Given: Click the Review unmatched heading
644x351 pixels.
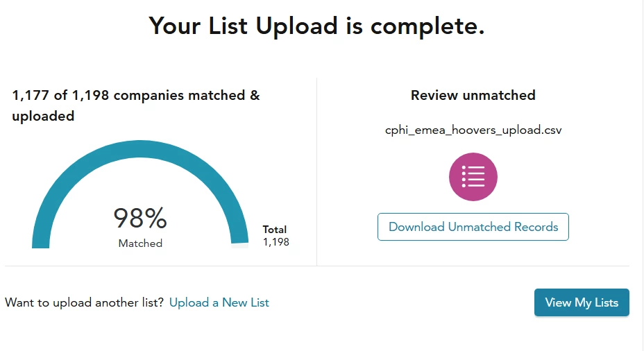Looking at the screenshot, I should [x=473, y=95].
